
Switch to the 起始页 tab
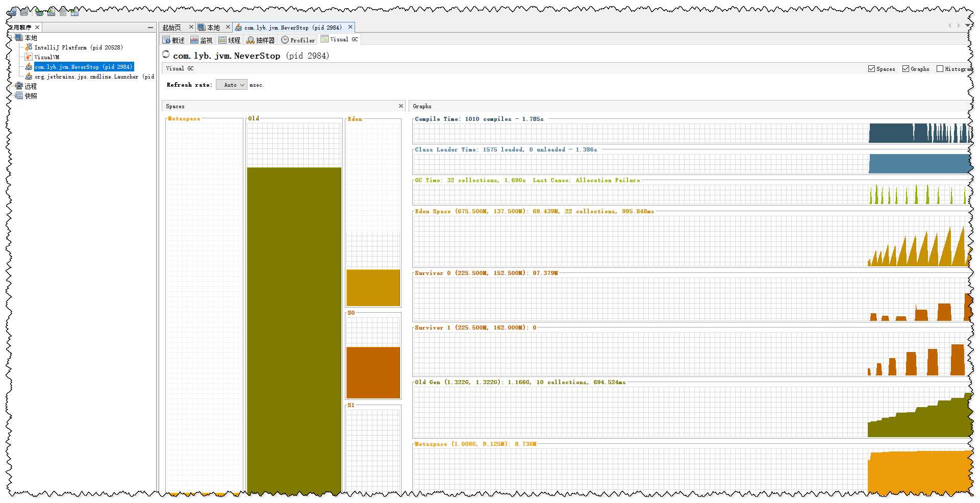172,28
